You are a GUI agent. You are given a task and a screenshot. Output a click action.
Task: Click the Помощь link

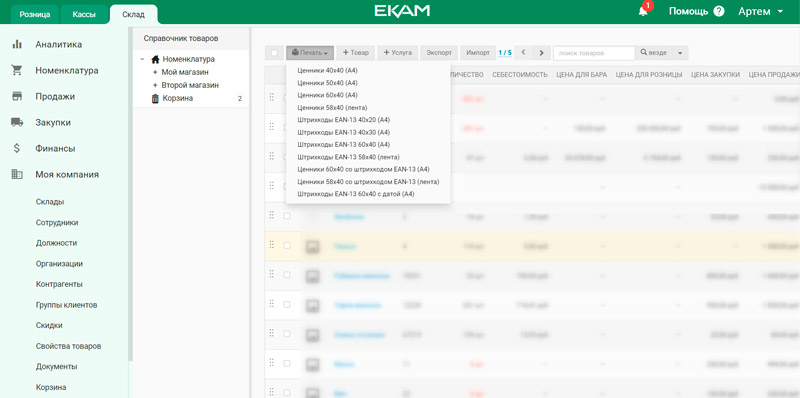(x=688, y=11)
